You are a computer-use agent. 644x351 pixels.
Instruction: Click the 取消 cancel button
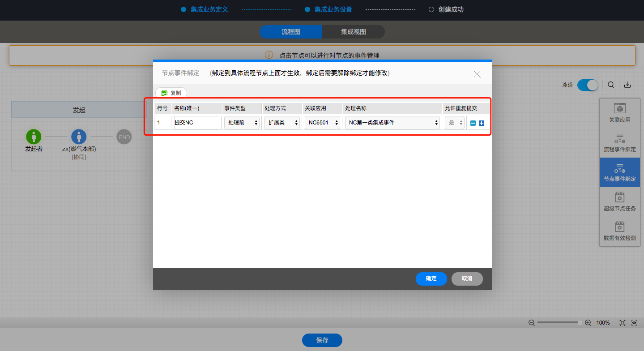coord(467,278)
